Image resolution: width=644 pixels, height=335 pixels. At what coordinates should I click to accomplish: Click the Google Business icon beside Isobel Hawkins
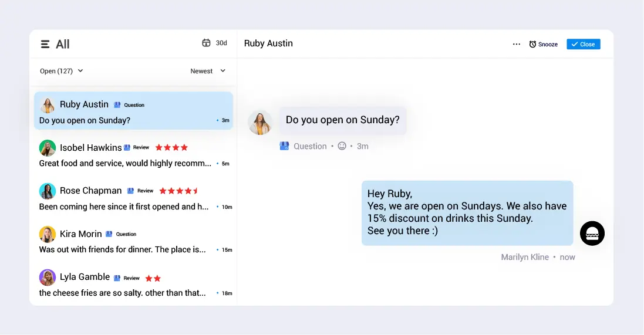pos(127,148)
